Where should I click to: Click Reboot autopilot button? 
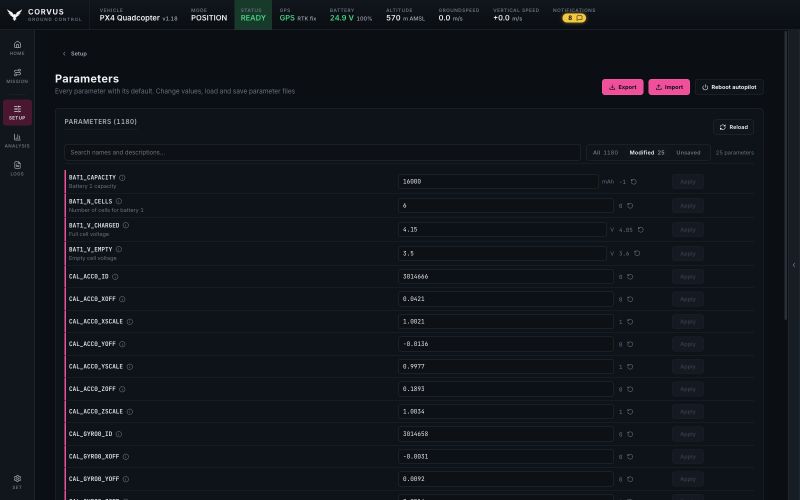pos(729,87)
